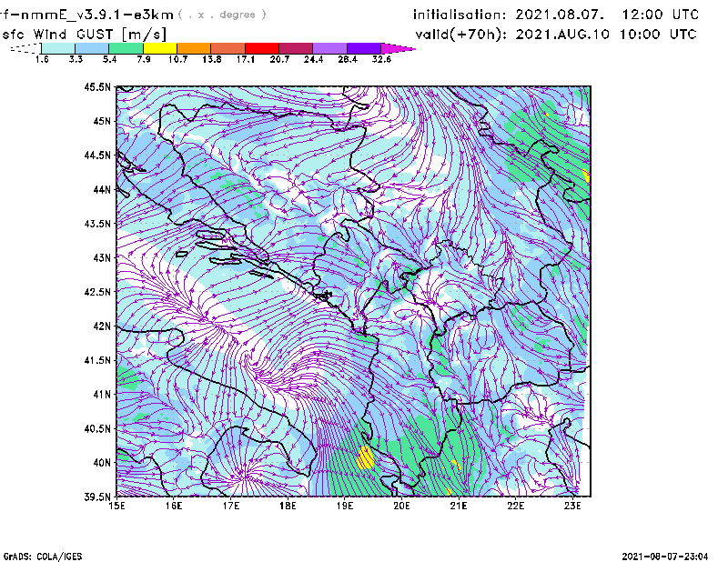Click the 21E longitude label

click(459, 506)
